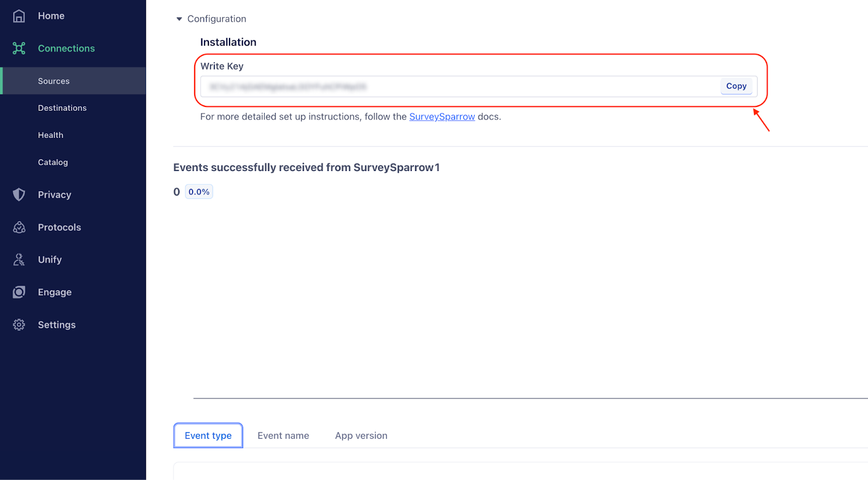
Task: Click the 0.0% percentage badge
Action: click(199, 192)
